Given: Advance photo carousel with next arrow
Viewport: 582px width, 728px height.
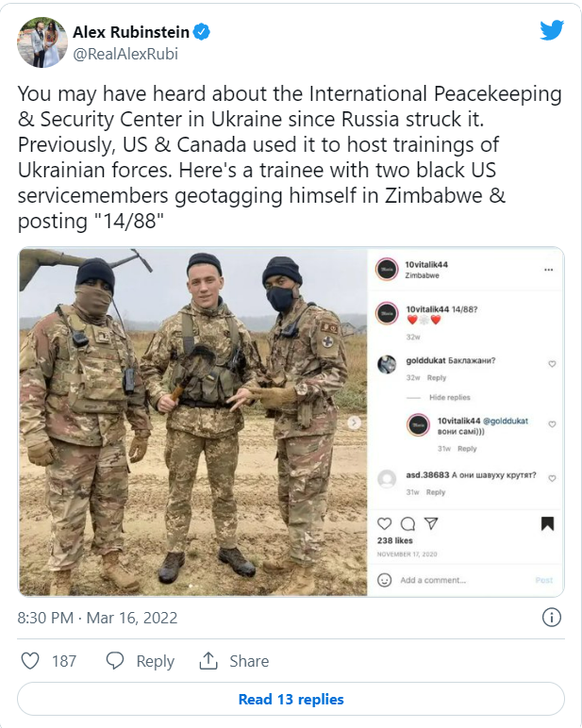Looking at the screenshot, I should tap(355, 422).
